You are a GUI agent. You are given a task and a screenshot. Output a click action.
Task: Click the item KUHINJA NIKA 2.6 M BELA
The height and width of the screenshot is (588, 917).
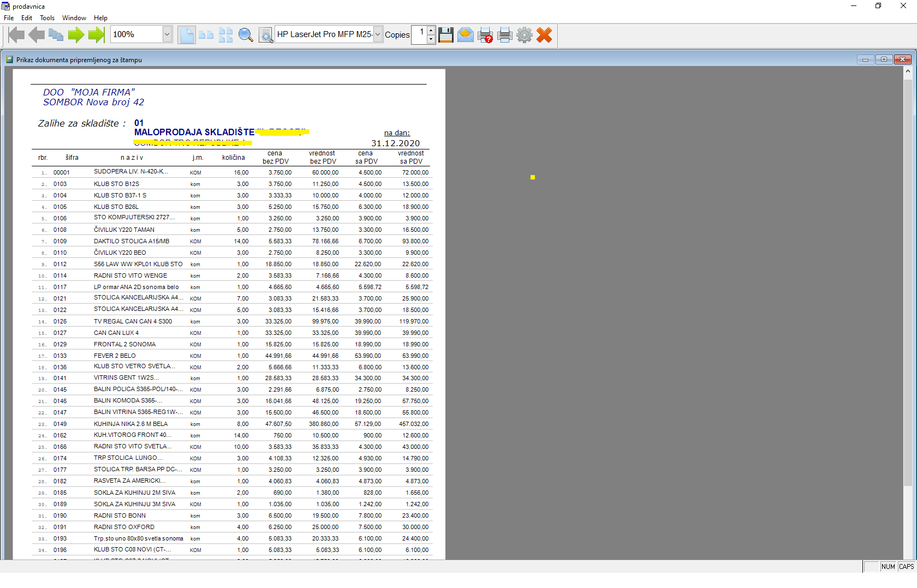tap(130, 424)
